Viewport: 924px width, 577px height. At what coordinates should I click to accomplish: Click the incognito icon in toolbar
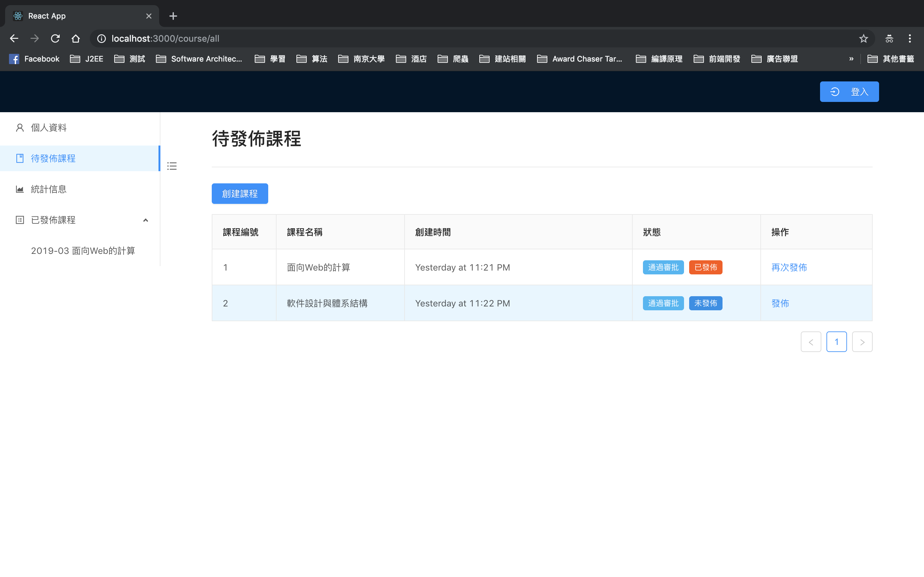pos(889,38)
